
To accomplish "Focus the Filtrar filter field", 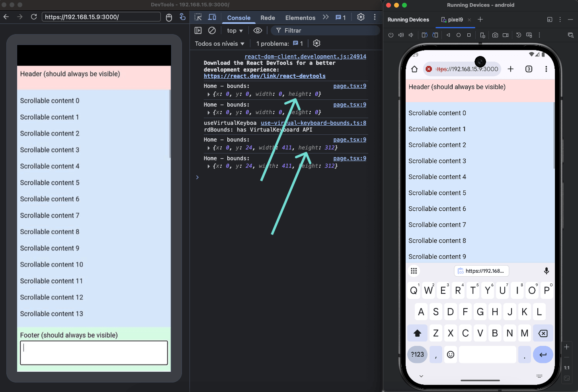I will click(325, 31).
